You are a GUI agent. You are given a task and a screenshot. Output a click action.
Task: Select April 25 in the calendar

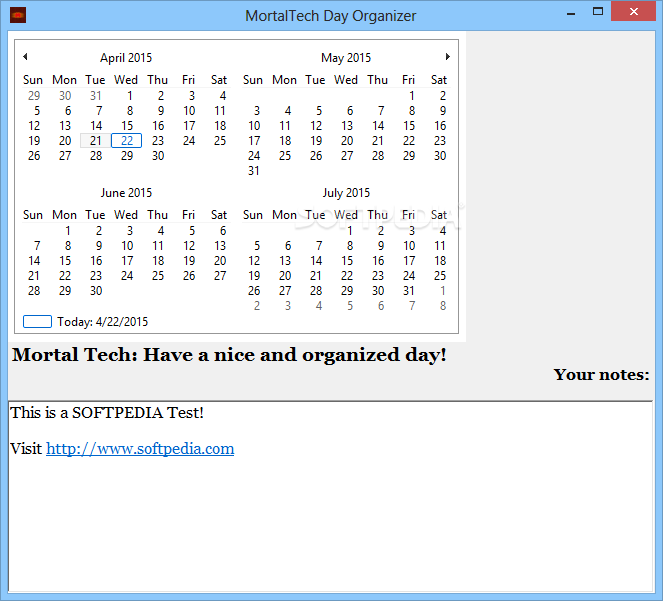tap(220, 141)
